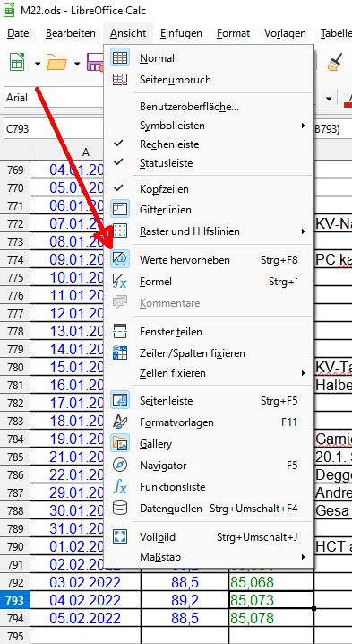Open the Einfügen menu

181,33
